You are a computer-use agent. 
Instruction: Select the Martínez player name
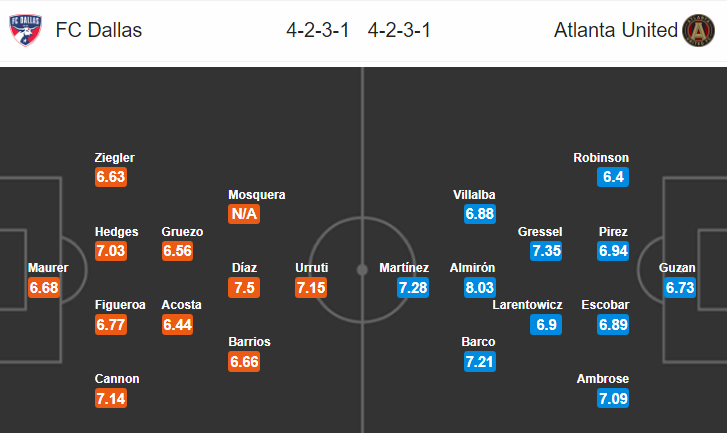tap(404, 267)
